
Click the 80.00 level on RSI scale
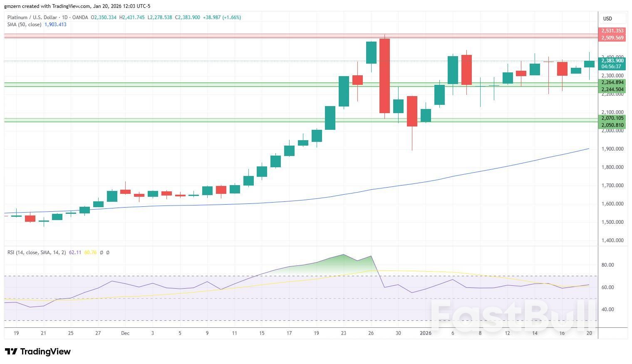[607, 265]
